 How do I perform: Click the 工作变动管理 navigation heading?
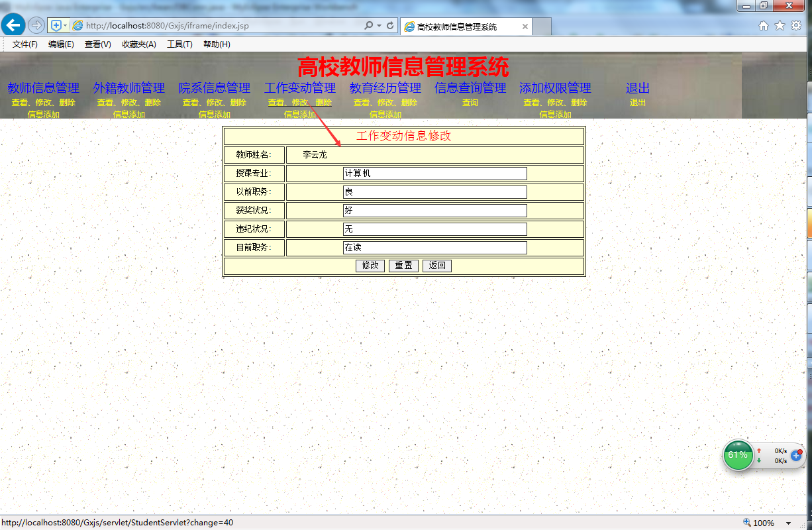[x=300, y=87]
